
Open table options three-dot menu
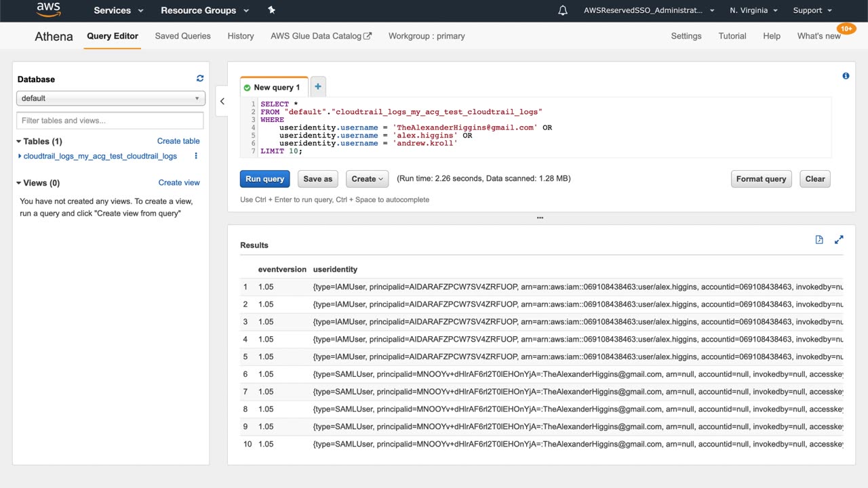click(x=196, y=156)
